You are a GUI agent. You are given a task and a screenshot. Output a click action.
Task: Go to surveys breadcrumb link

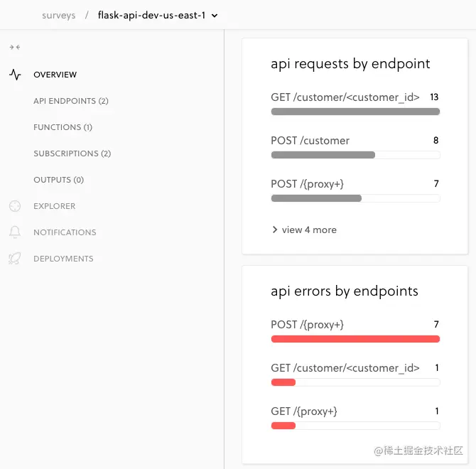(58, 15)
